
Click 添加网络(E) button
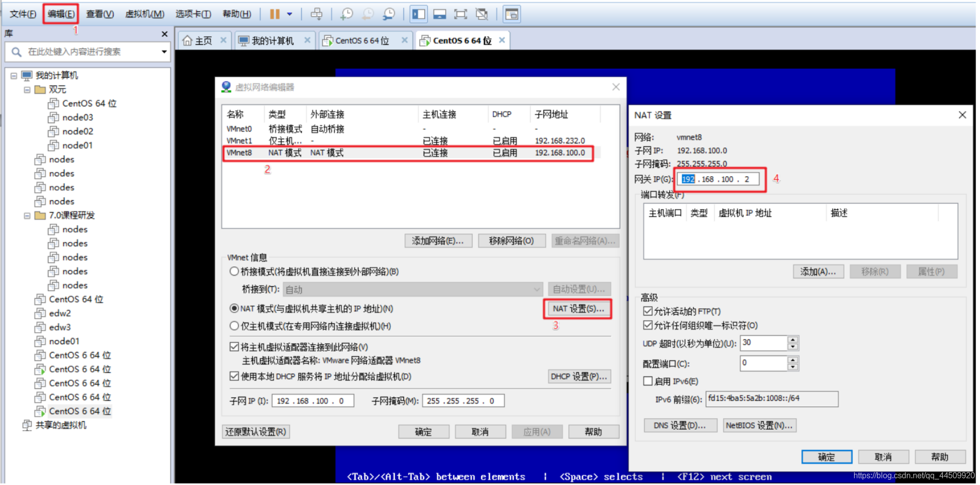(438, 241)
